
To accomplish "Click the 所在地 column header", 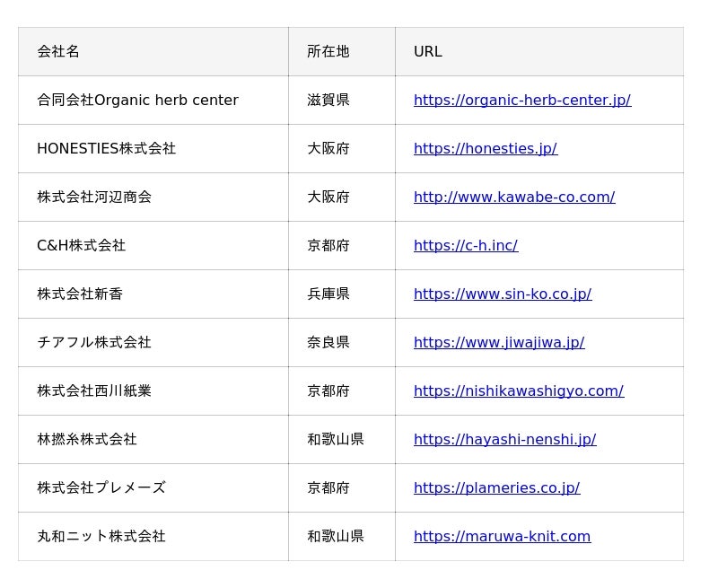I will (x=328, y=52).
